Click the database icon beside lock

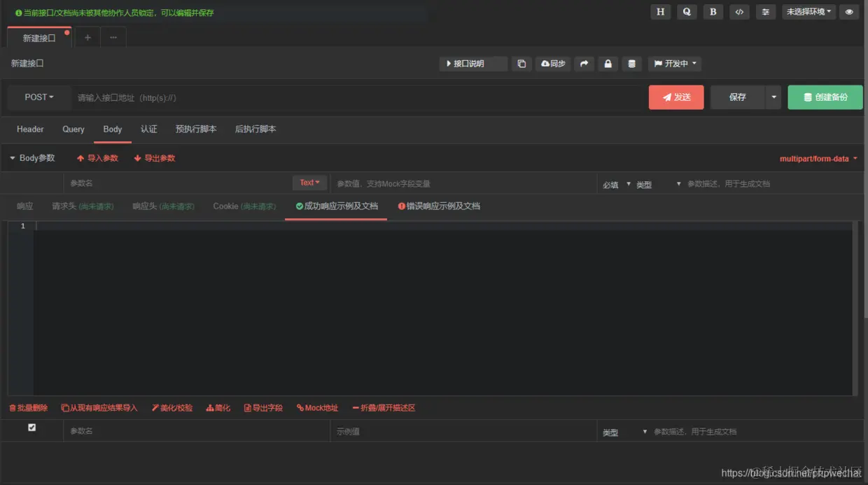[631, 64]
